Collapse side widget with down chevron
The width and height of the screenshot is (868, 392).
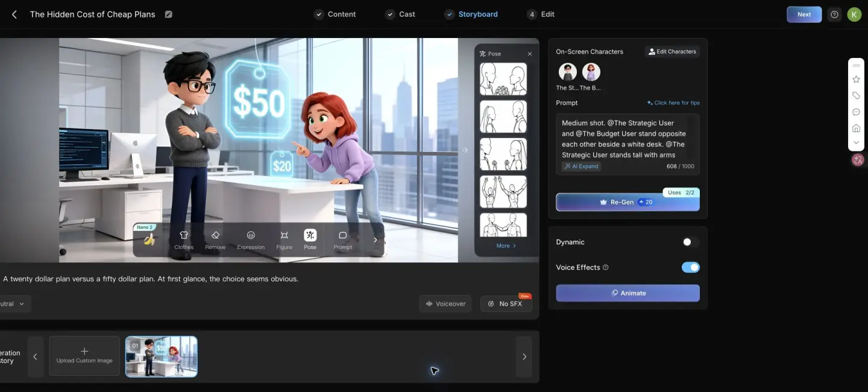coord(856,143)
